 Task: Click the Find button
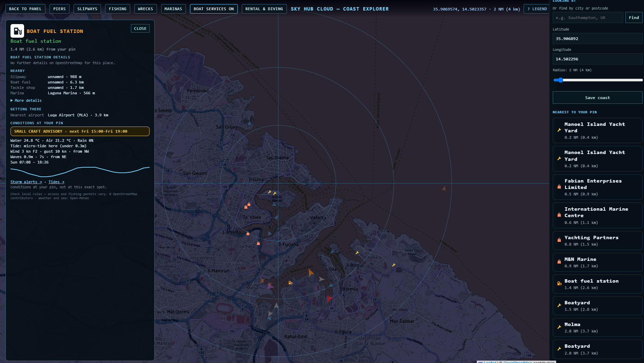coord(633,18)
